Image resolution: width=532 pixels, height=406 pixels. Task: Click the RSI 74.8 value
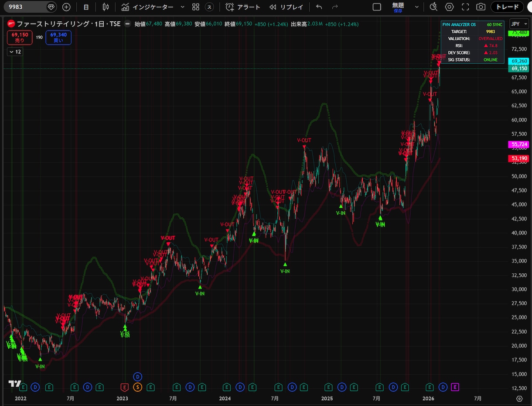pyautogui.click(x=490, y=46)
